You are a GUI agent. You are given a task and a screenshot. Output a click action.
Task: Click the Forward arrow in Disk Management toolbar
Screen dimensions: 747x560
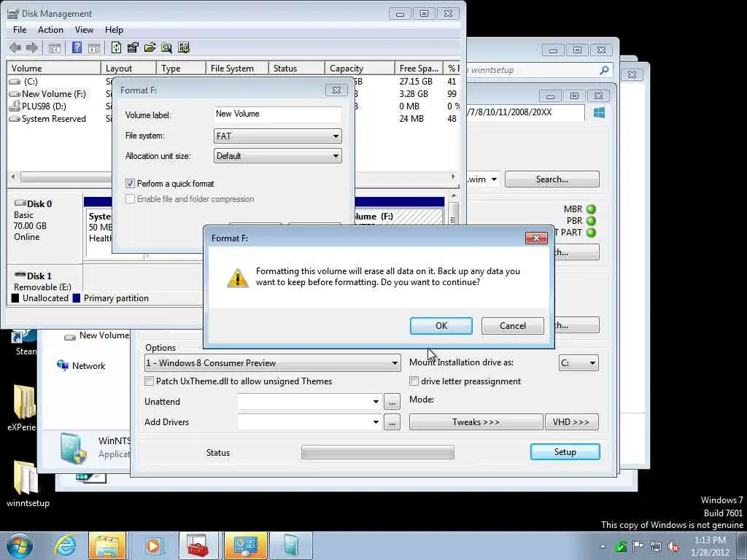coord(32,47)
